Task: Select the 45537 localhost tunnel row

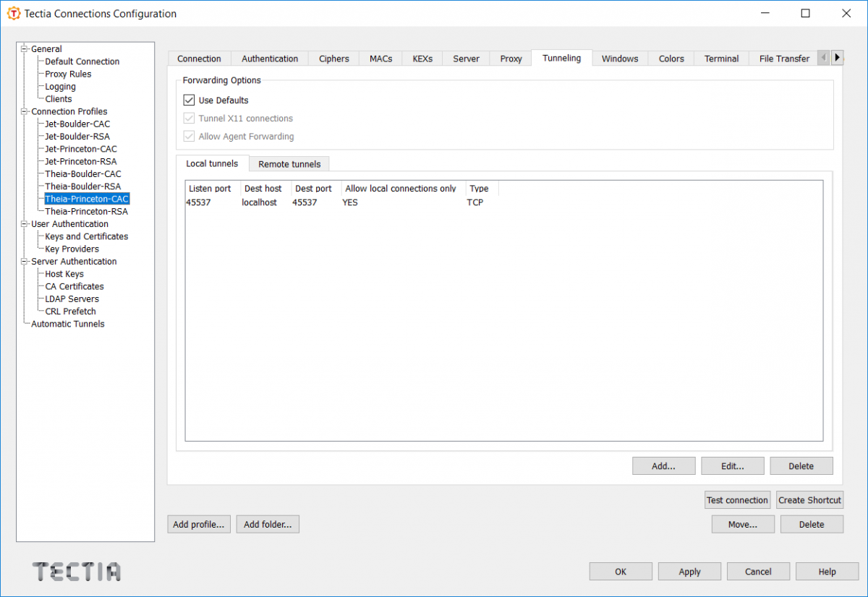Action: pyautogui.click(x=503, y=202)
